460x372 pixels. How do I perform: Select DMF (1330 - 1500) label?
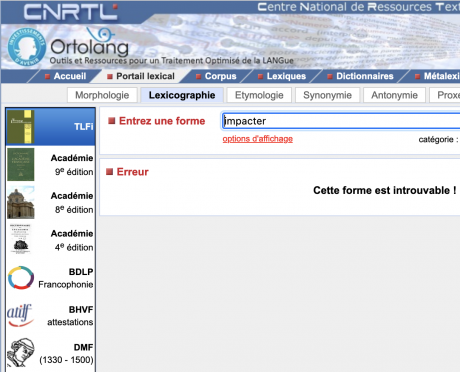(x=67, y=353)
